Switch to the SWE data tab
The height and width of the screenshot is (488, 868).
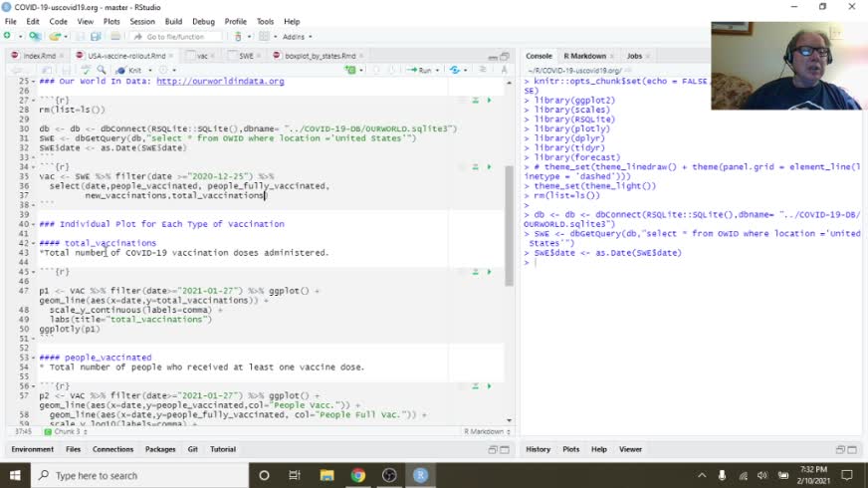pos(246,56)
